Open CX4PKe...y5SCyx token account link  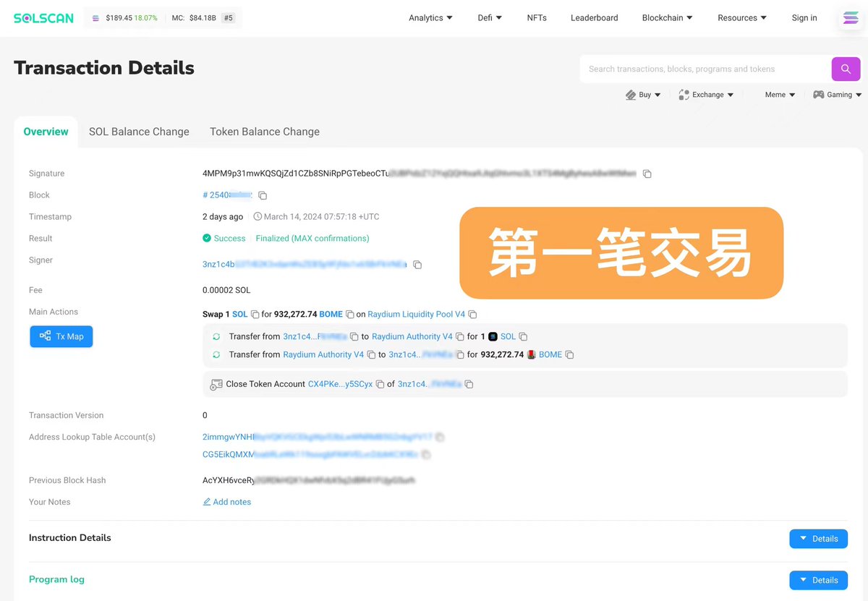click(341, 385)
